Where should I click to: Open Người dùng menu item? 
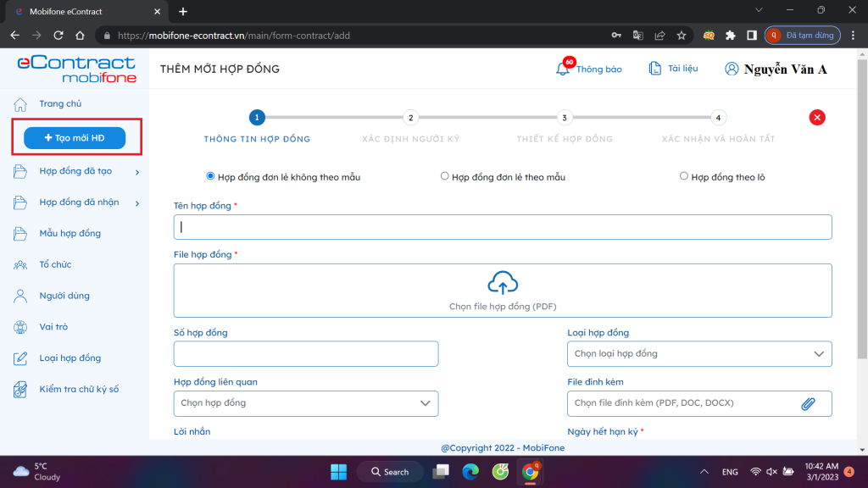pyautogui.click(x=64, y=296)
